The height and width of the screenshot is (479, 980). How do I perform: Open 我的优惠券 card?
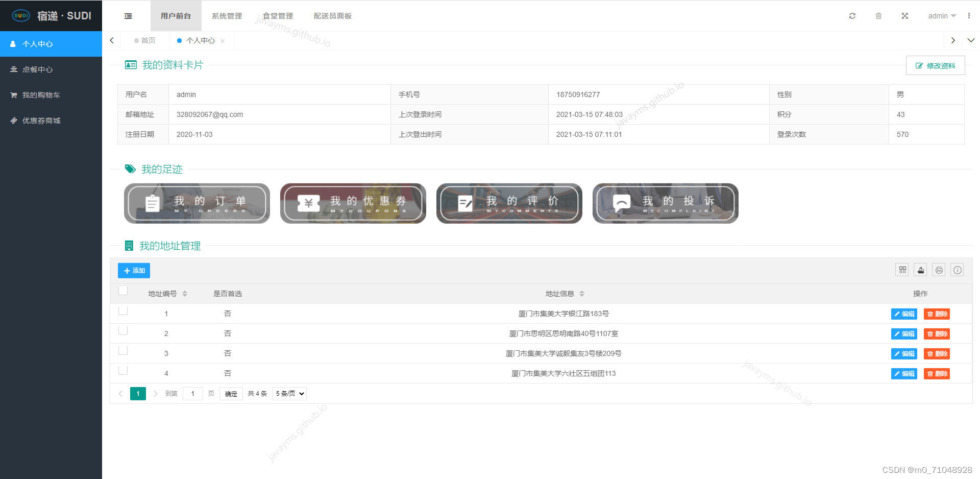tap(353, 203)
